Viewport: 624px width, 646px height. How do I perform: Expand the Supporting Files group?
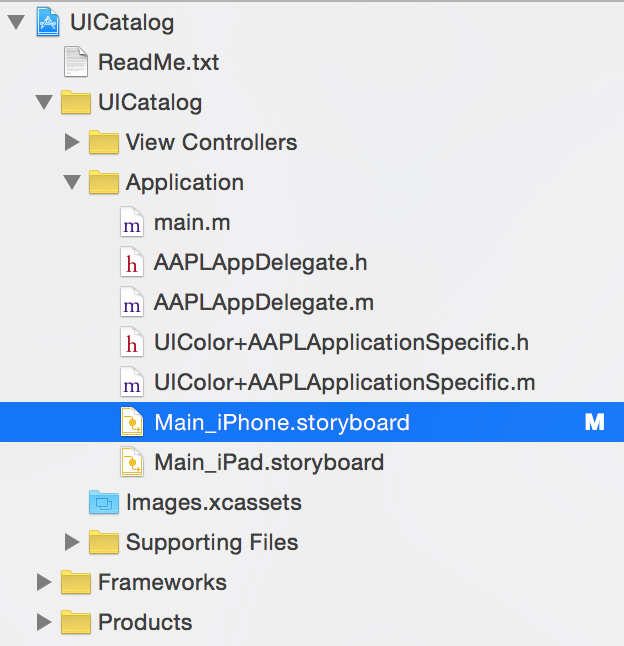pos(71,542)
